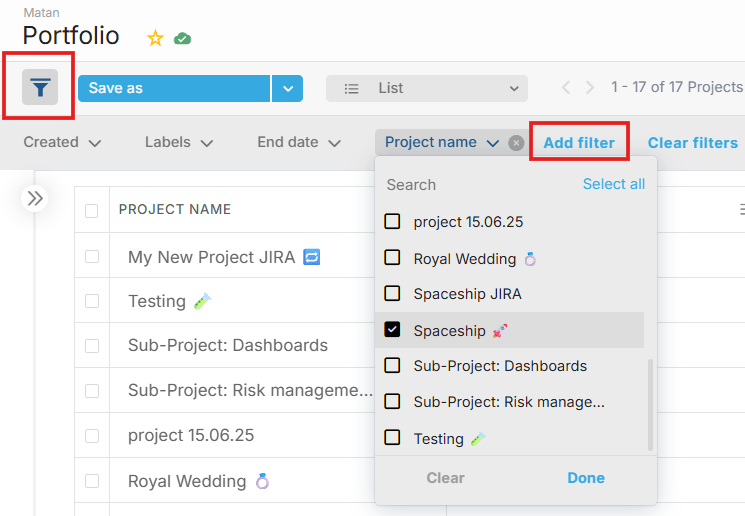Mark Portfolio as favorite with star icon
The height and width of the screenshot is (516, 745).
tap(155, 38)
